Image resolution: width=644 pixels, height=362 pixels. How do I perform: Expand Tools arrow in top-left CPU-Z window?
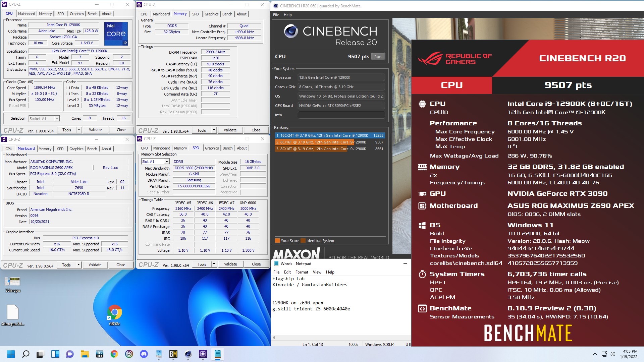tap(79, 130)
